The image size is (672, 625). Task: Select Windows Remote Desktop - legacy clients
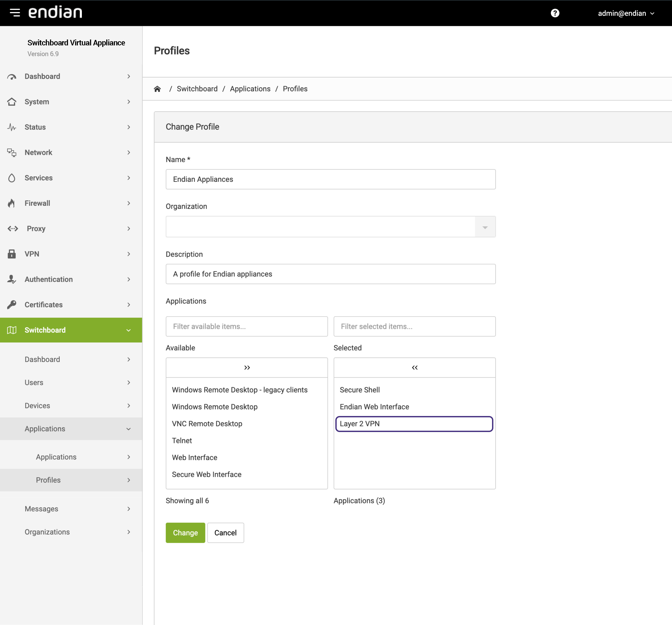(x=247, y=390)
